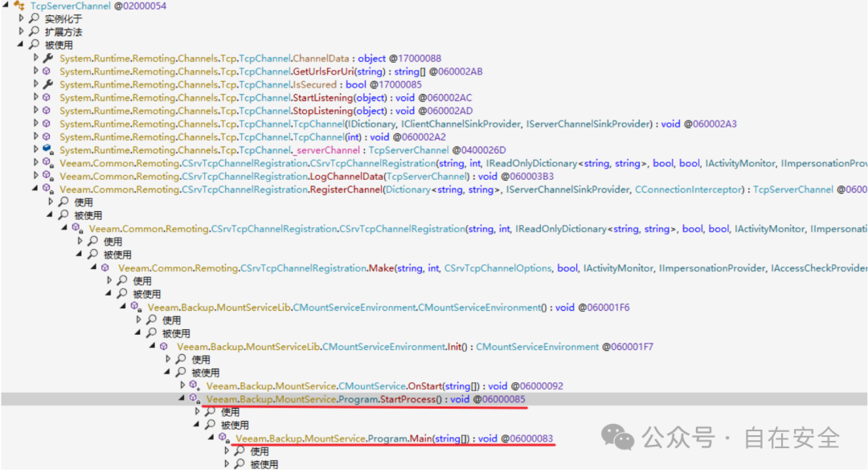Image resolution: width=868 pixels, height=473 pixels.
Task: Select the TcpChannel(IDictionary...) @060002A3 row
Action: pyautogui.click(x=398, y=124)
